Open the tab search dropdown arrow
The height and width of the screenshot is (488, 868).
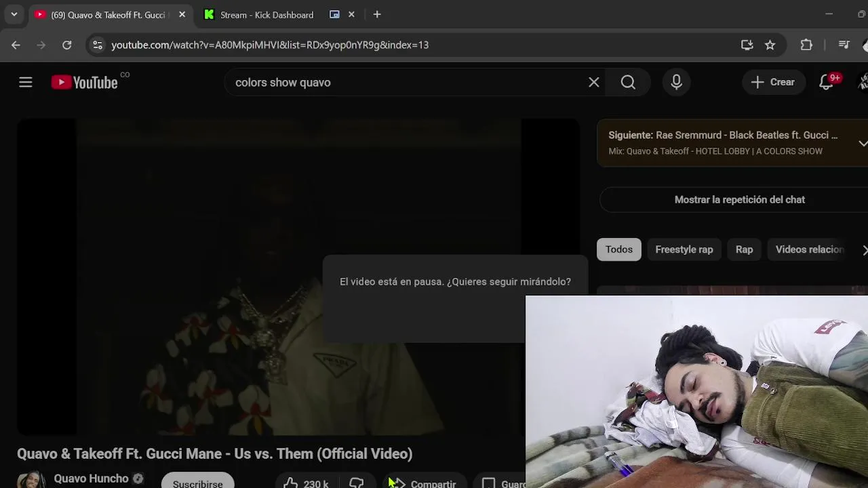[14, 14]
